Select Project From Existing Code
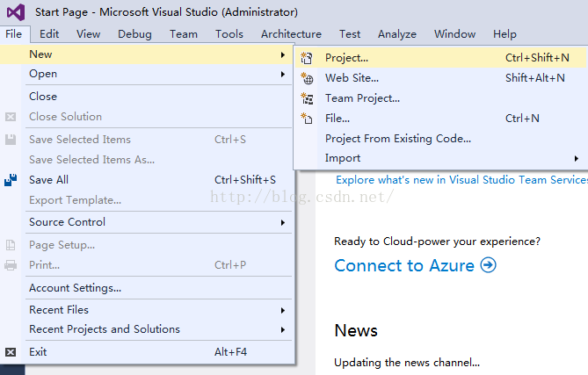 coord(398,139)
